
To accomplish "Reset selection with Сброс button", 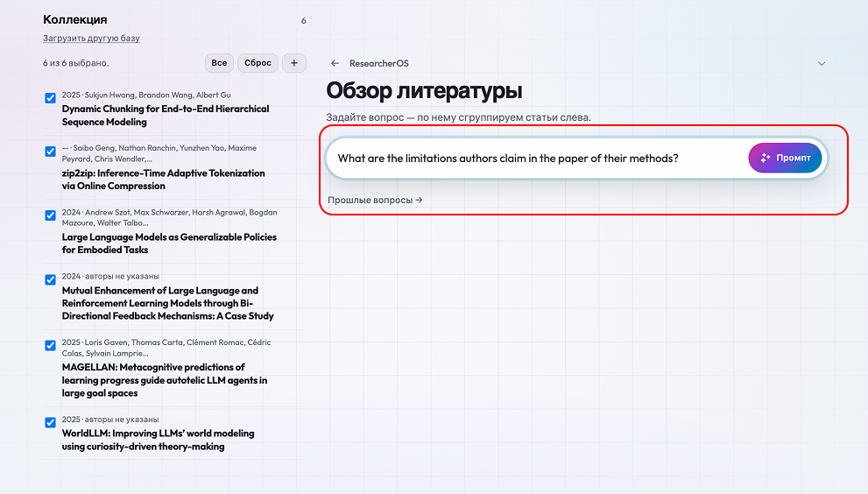I will click(x=258, y=63).
